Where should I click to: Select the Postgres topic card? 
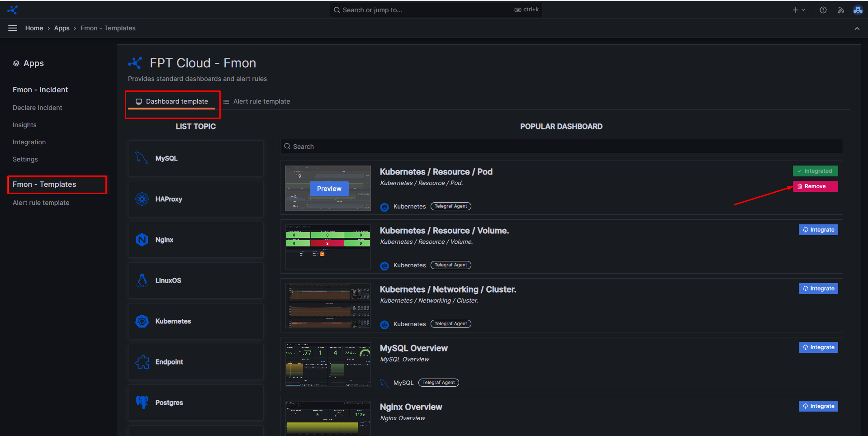coord(195,403)
